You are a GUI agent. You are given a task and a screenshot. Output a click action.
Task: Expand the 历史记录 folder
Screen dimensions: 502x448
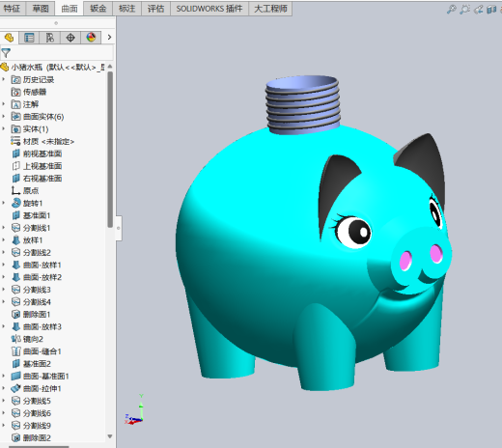click(x=4, y=79)
